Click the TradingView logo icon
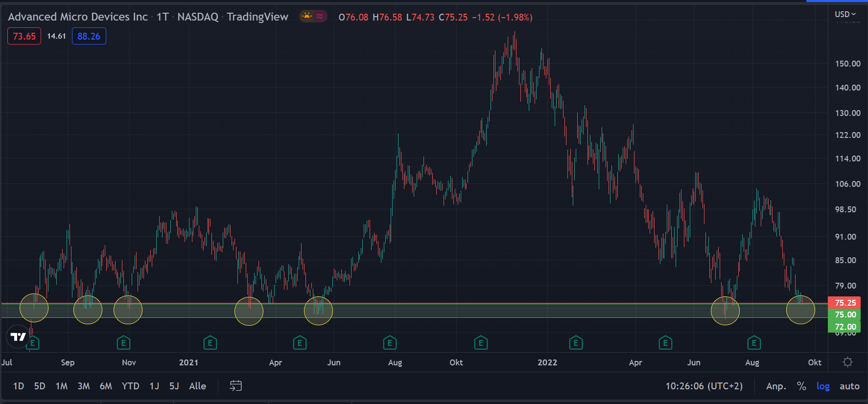 point(18,337)
